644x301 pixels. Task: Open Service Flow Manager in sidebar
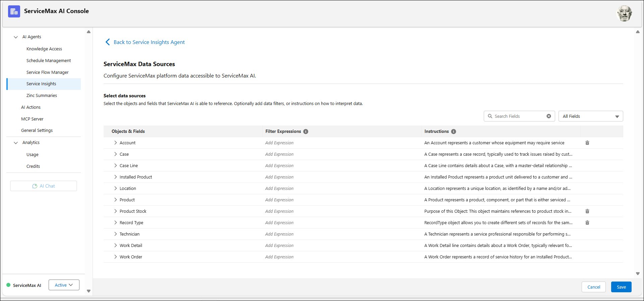click(48, 72)
